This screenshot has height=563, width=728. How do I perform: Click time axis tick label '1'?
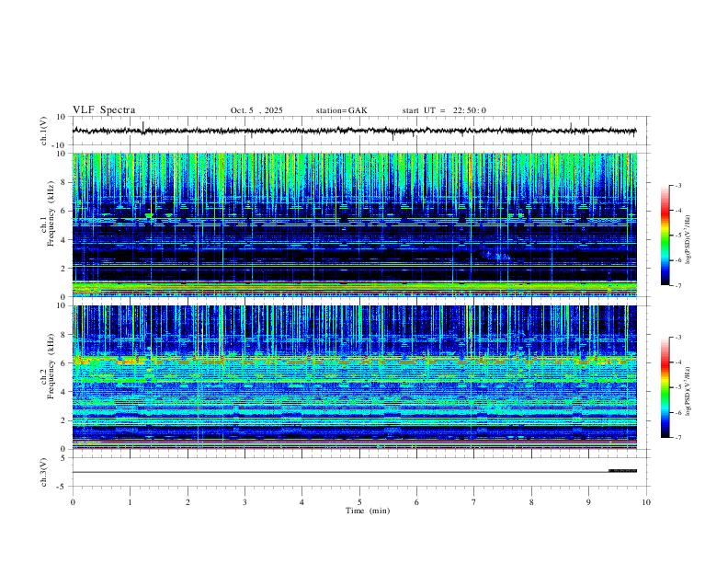point(131,502)
